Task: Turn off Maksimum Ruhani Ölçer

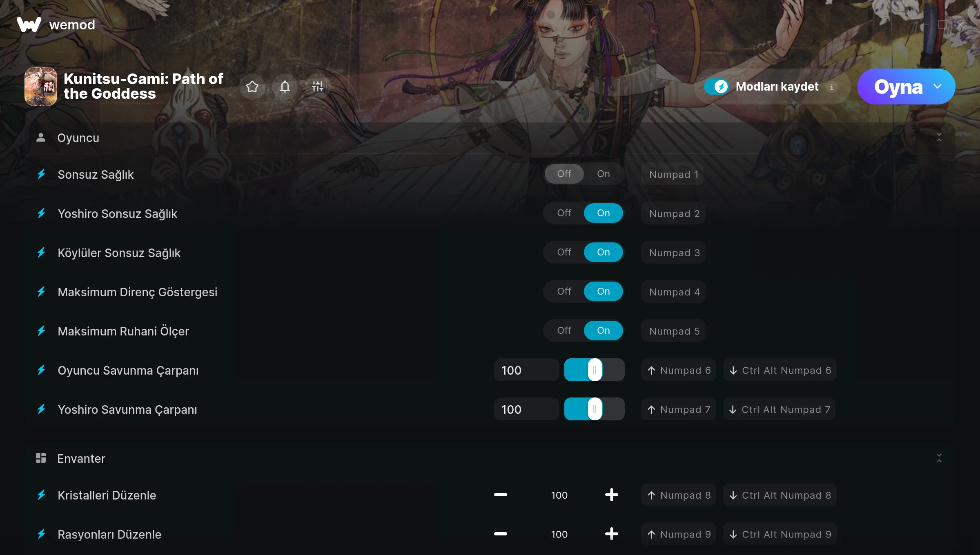Action: coord(564,331)
